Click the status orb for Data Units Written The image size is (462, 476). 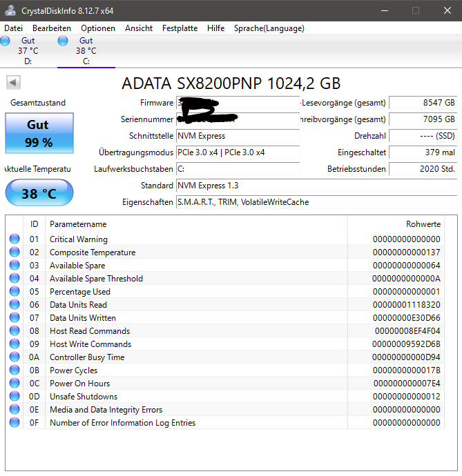tap(15, 317)
